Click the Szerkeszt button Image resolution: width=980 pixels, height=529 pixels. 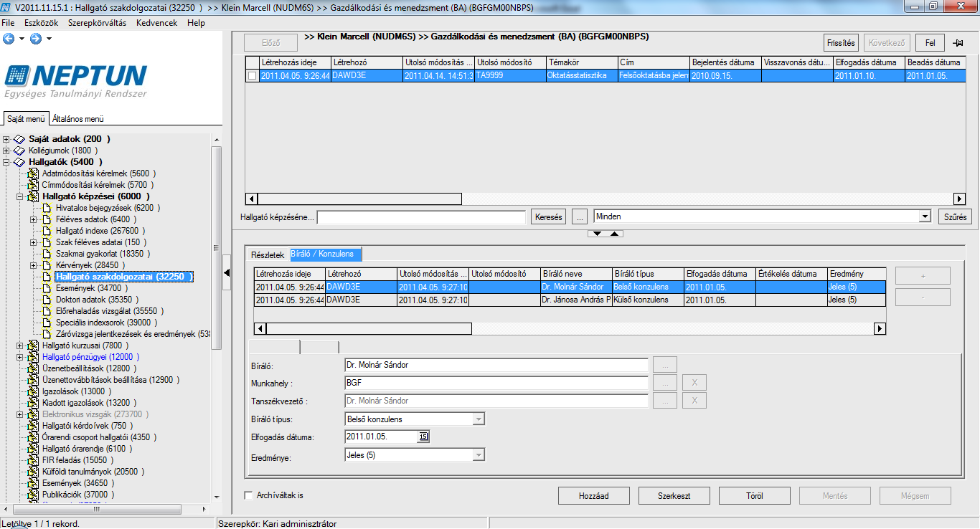pyautogui.click(x=674, y=495)
